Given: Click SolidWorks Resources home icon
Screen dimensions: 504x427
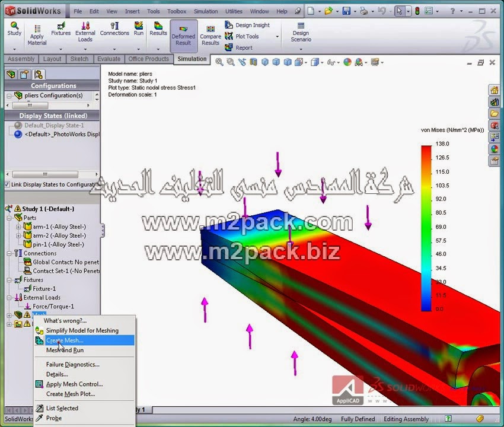Looking at the screenshot, I should (495, 90).
